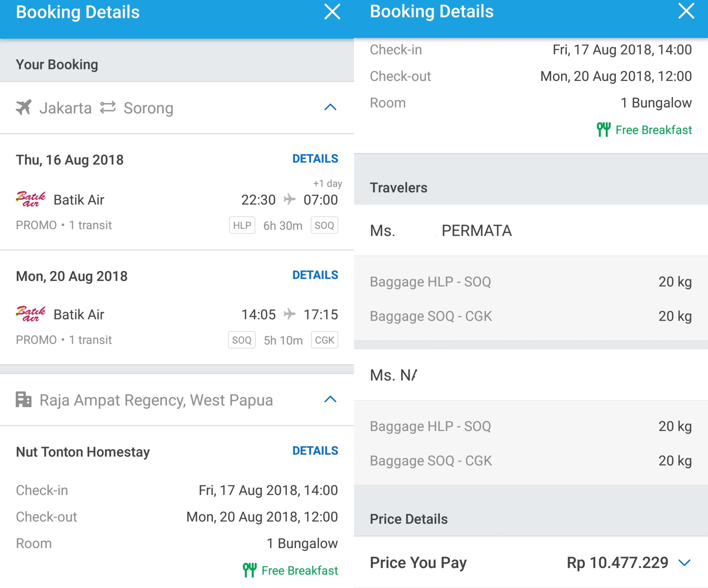Close the right Booking Details panel
Image resolution: width=708 pixels, height=588 pixels.
pyautogui.click(x=686, y=11)
